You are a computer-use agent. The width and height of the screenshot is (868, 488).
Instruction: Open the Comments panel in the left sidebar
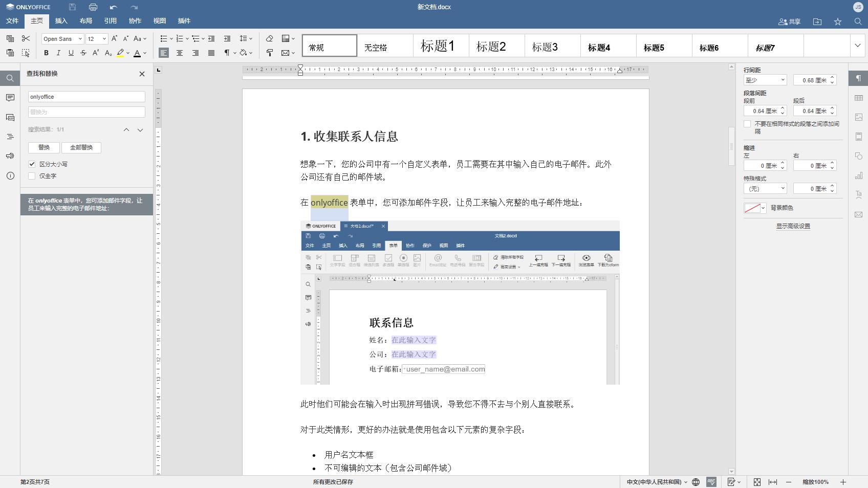pos(10,97)
